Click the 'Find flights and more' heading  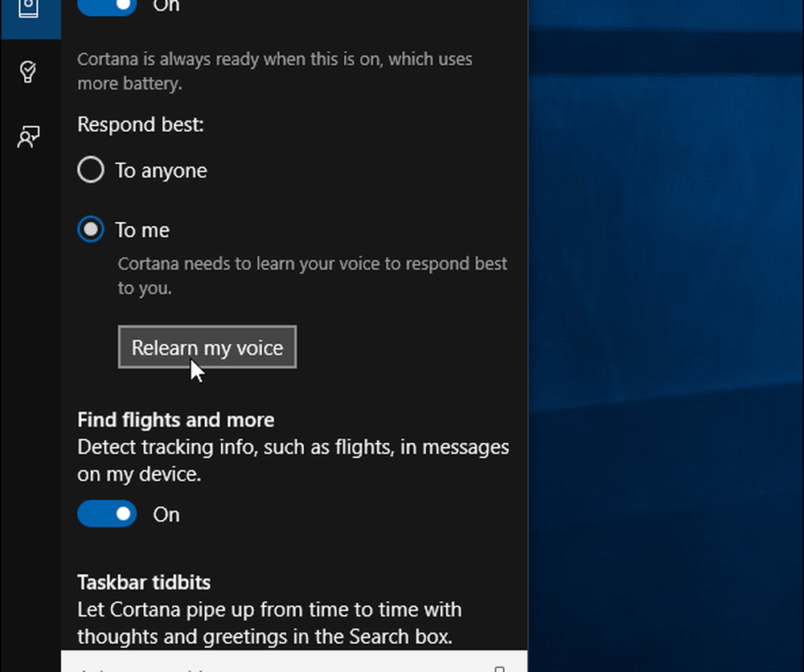click(x=176, y=420)
